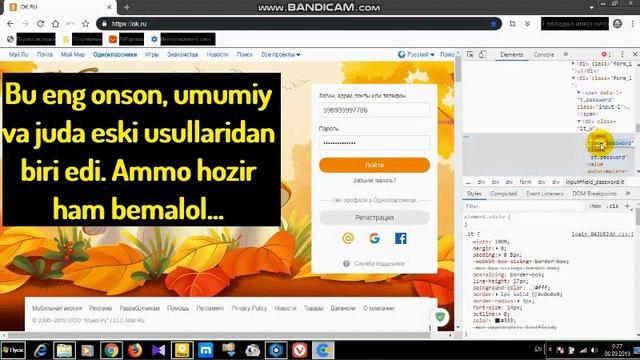Image resolution: width=640 pixels, height=360 pixels.
Task: Show more DevTools tabs chevron
Action: (566, 54)
